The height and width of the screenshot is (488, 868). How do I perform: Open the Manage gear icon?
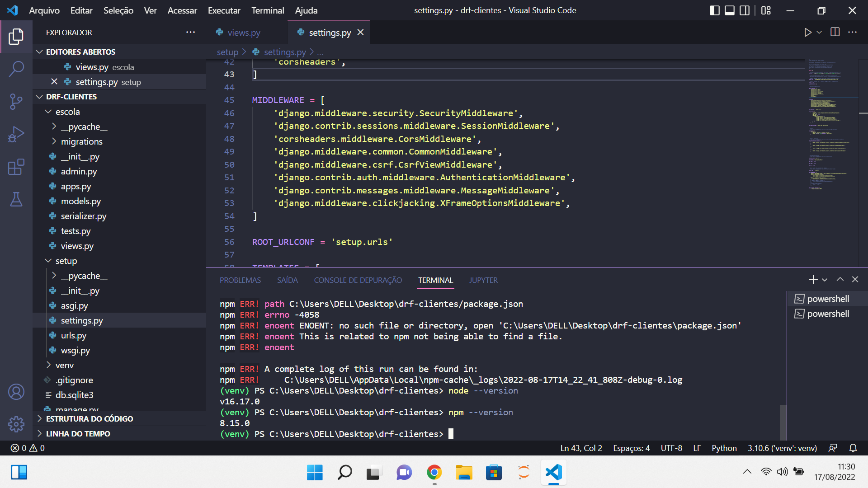(16, 424)
